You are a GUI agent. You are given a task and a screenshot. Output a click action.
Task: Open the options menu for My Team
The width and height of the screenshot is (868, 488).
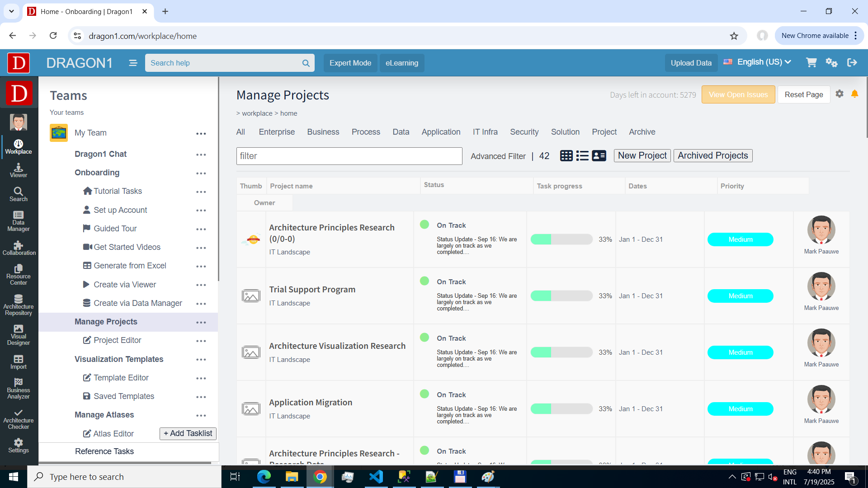(201, 134)
